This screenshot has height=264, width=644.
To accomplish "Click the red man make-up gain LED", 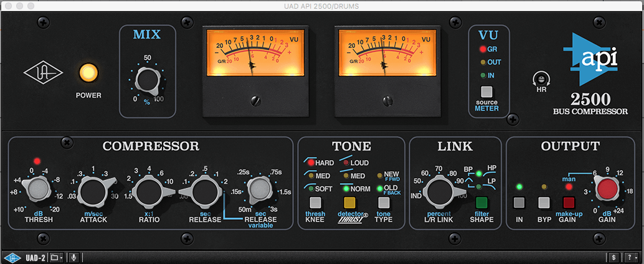I will [569, 187].
